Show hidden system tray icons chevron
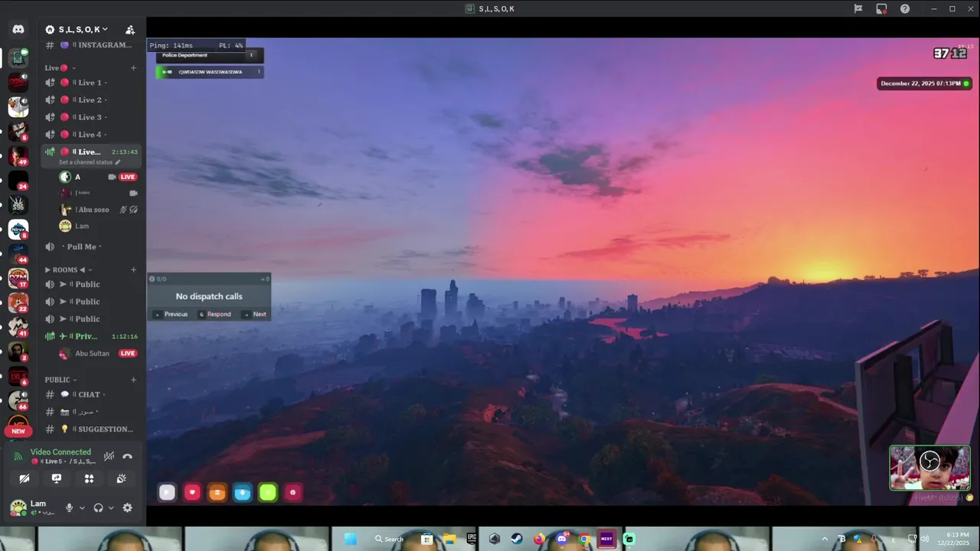980x551 pixels. [825, 539]
